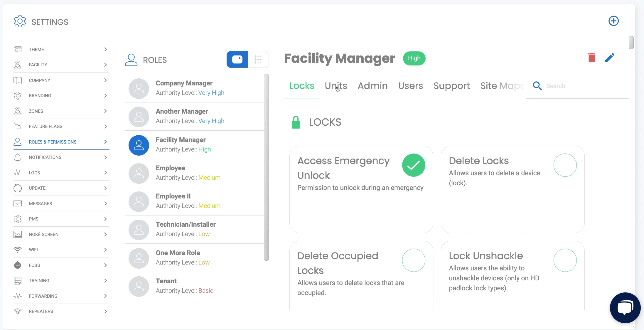Click the Branding gear icon

tap(18, 96)
